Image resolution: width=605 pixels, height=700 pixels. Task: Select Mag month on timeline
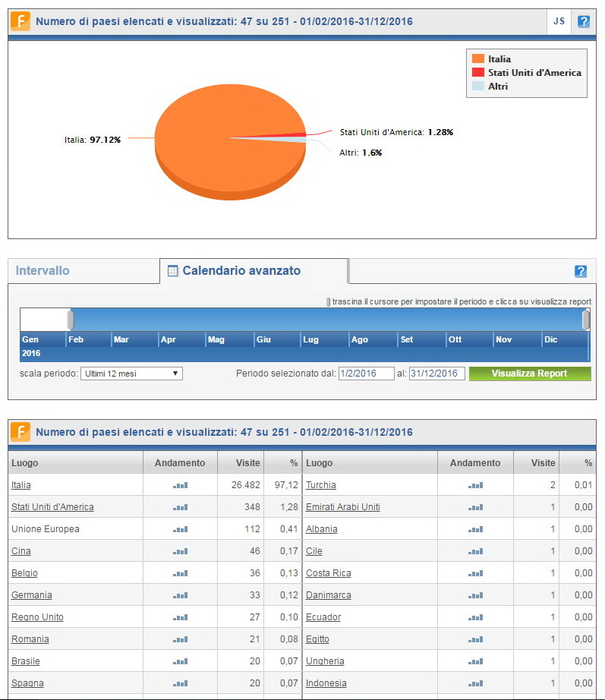[216, 339]
